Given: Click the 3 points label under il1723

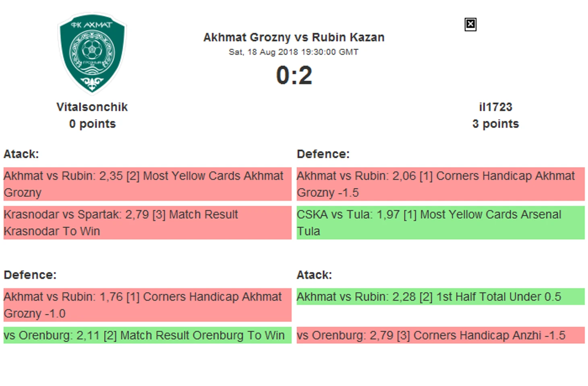Looking at the screenshot, I should 495,124.
